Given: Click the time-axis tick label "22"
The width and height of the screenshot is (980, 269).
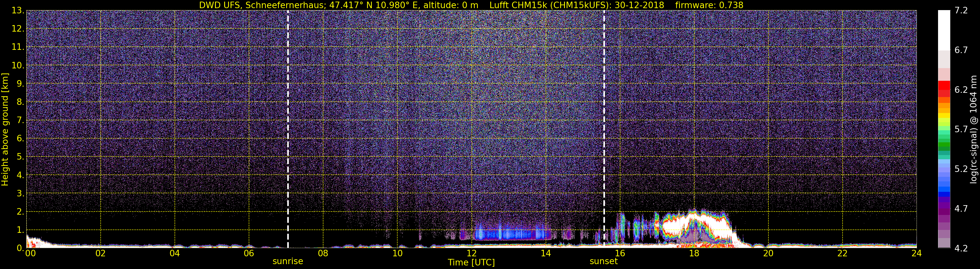Looking at the screenshot, I should [x=842, y=254].
